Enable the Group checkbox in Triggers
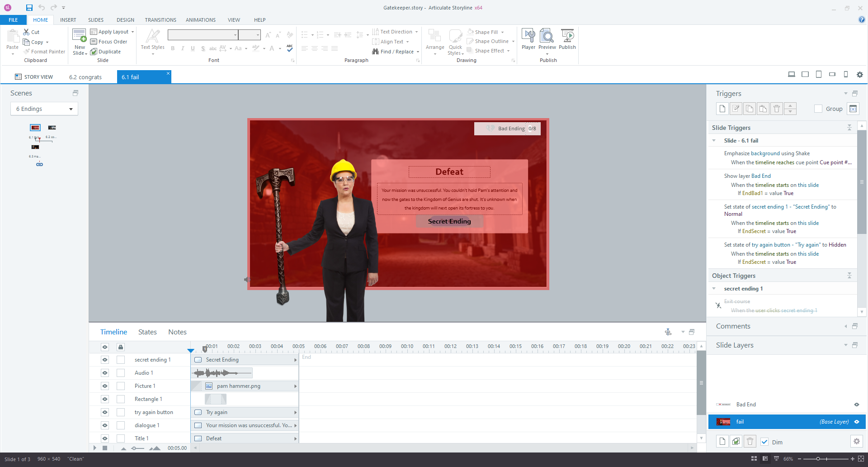Viewport: 868px width, 467px height. [818, 109]
